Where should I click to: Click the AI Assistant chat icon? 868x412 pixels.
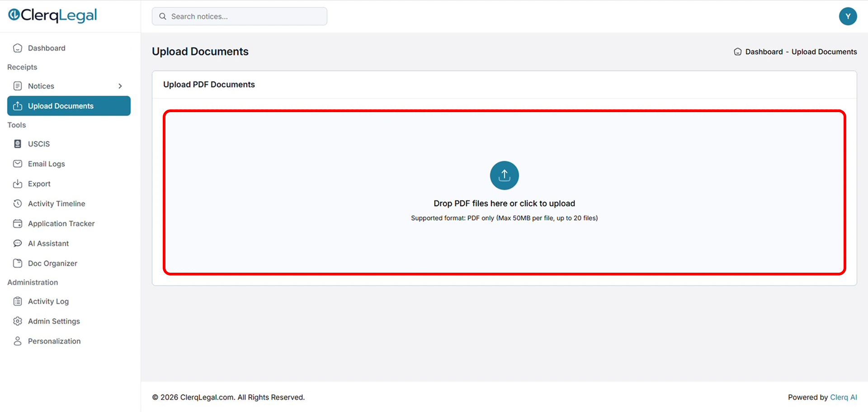tap(18, 243)
